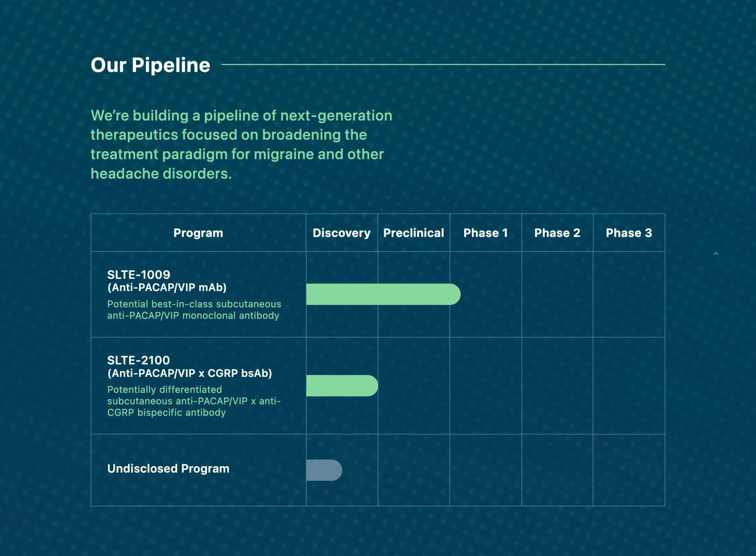756x556 pixels.
Task: Select the Phase 2 column header
Action: coord(557,233)
